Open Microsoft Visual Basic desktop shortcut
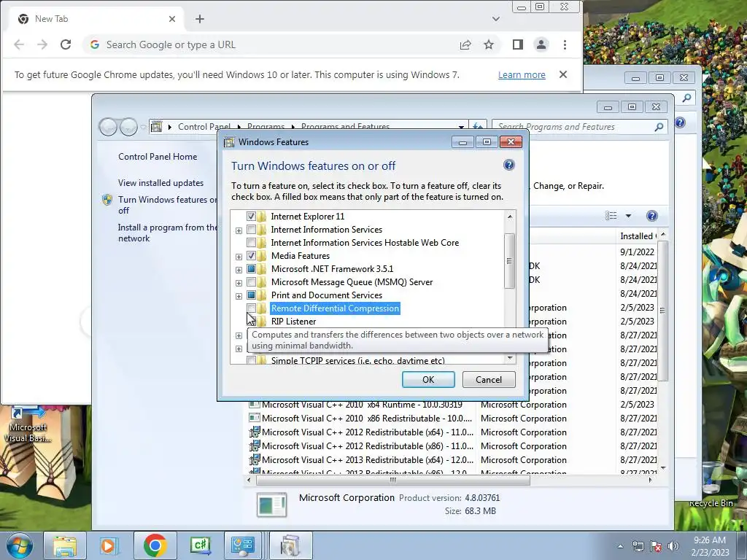 pyautogui.click(x=28, y=424)
